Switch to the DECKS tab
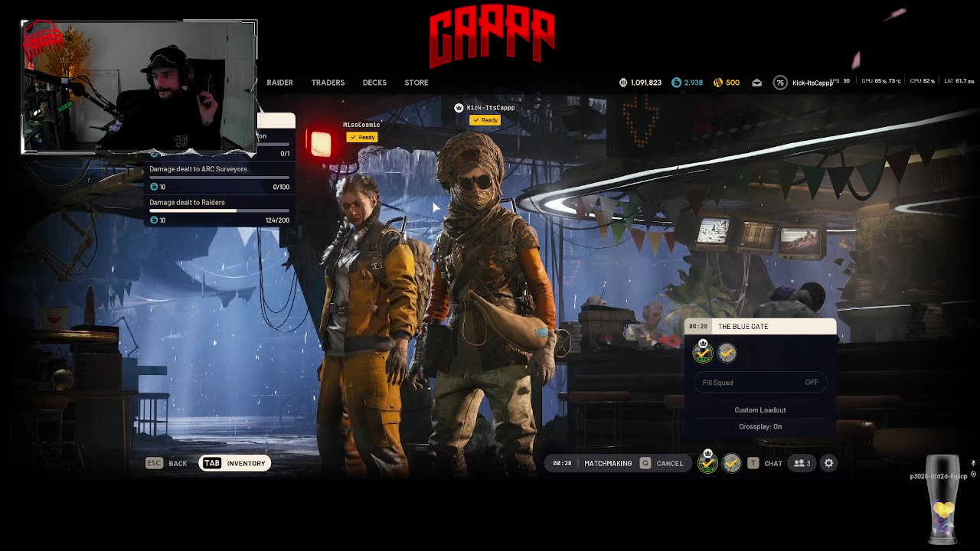Viewport: 980px width, 551px height. pyautogui.click(x=374, y=83)
